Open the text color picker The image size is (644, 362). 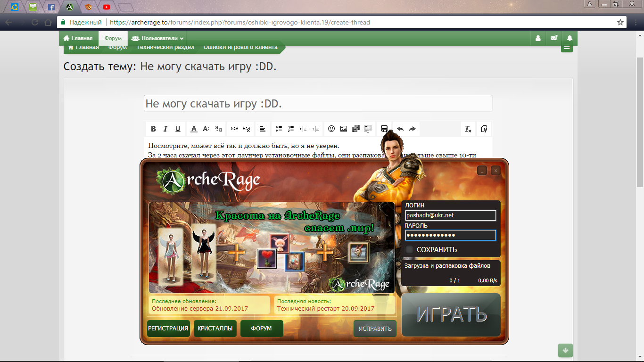point(194,129)
